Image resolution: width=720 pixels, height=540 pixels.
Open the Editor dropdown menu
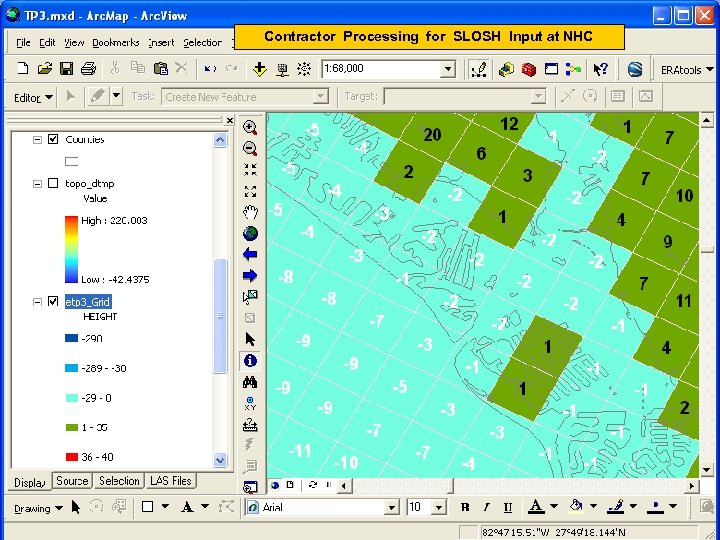click(x=33, y=97)
